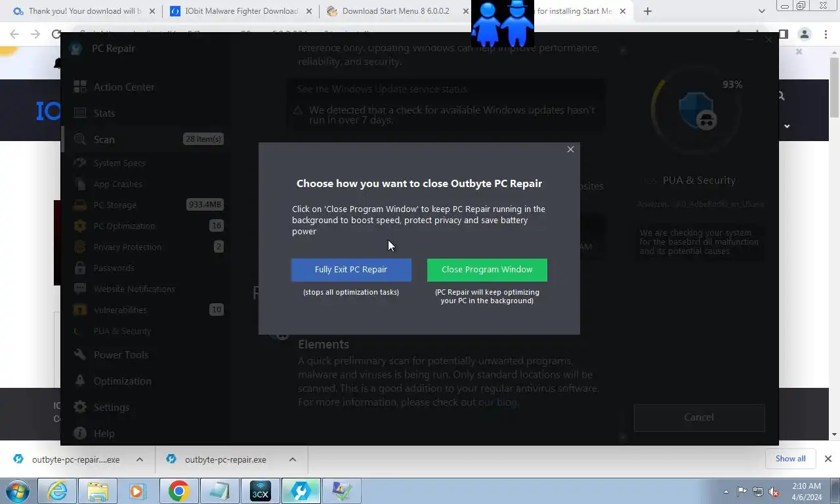Open Website Notifications scan item

pos(134,289)
